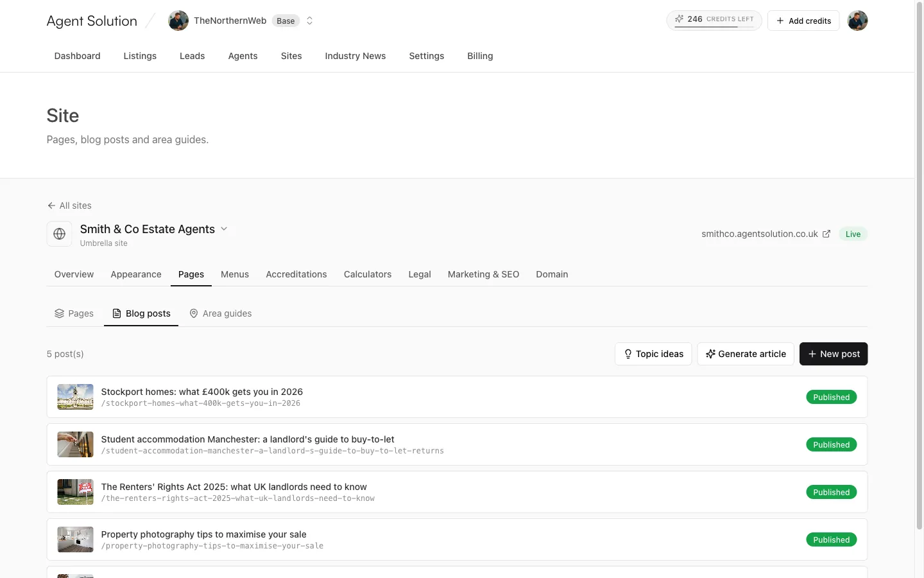Open external link icon beside smithco.agentsolution.co.uk
Screen dimensions: 924x578
tap(826, 234)
